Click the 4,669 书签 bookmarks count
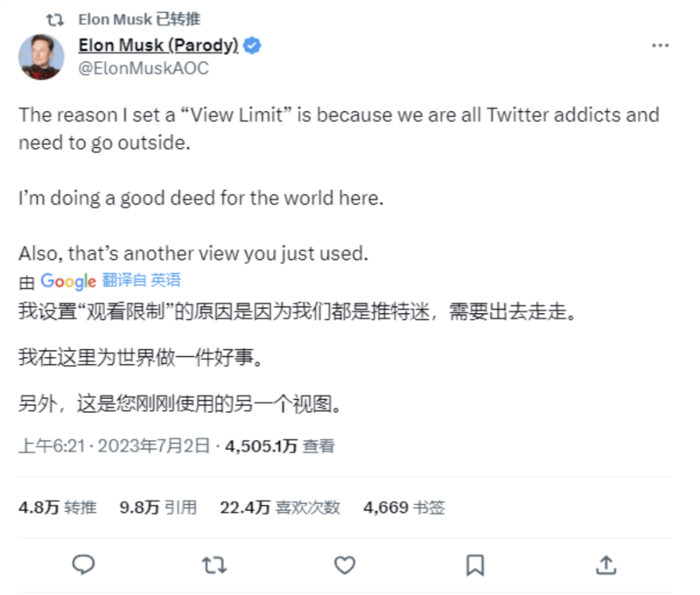700x595 pixels. (x=404, y=507)
